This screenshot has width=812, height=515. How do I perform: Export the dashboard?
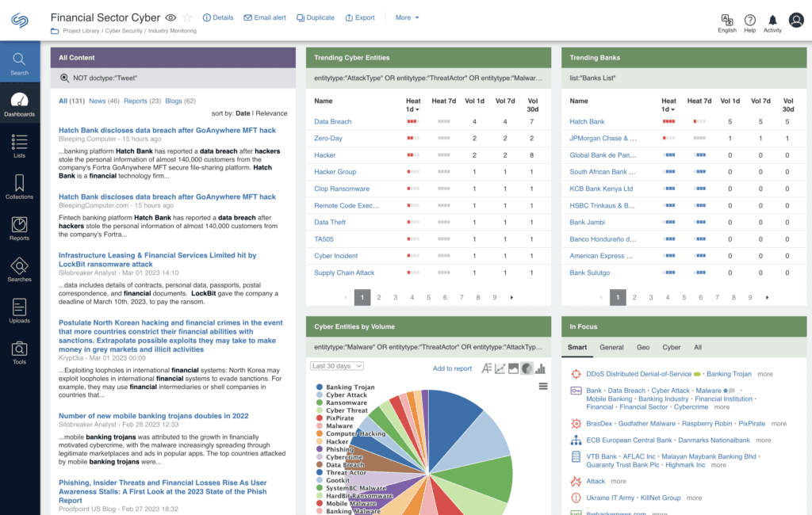(x=360, y=17)
